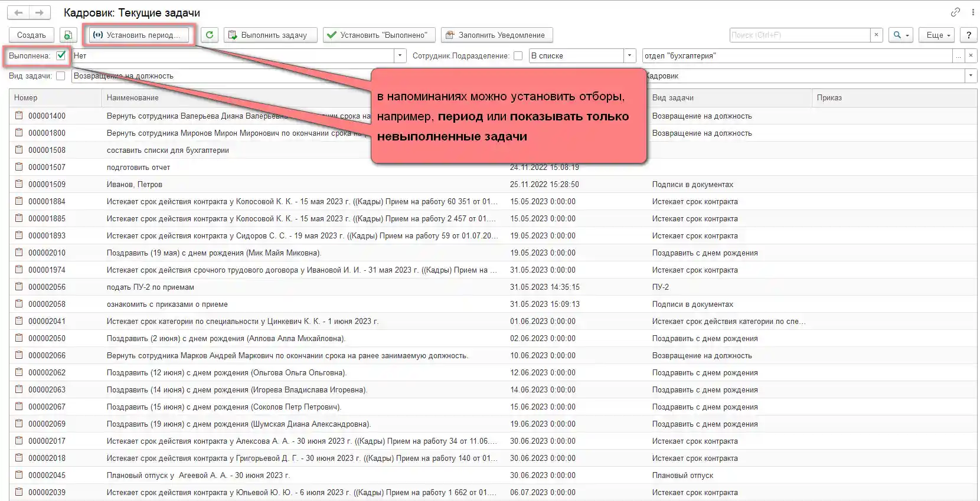Navigate back with the left arrow
Image resolution: width=980 pixels, height=501 pixels.
[x=19, y=12]
